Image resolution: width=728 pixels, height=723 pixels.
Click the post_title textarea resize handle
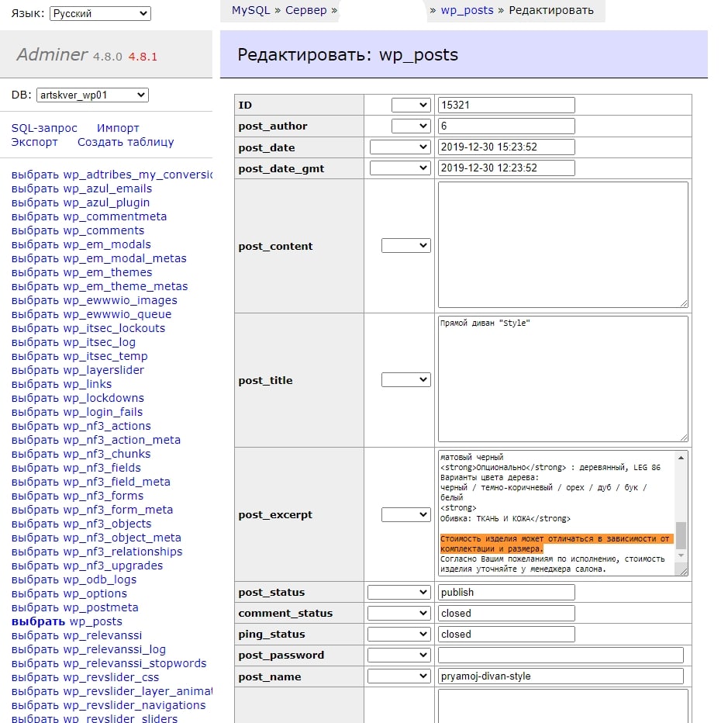[x=684, y=438]
